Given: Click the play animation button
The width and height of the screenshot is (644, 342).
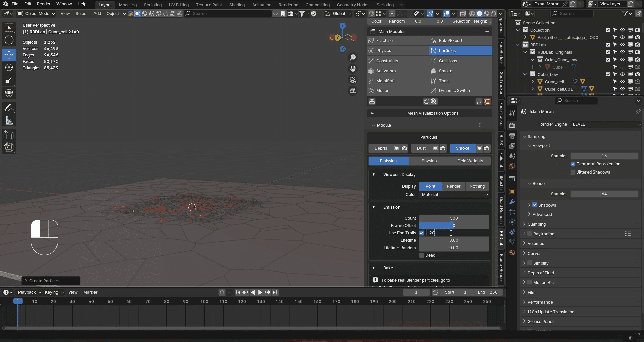Looking at the screenshot, I should 260,292.
